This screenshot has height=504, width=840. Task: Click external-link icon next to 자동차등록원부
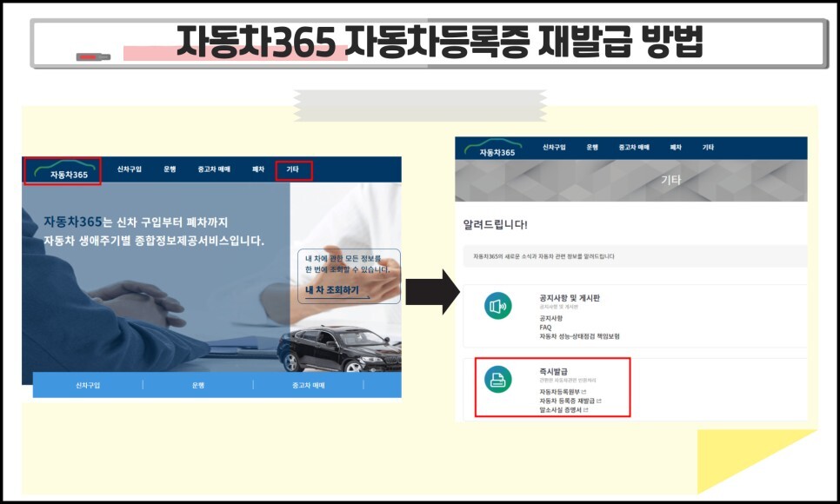click(x=584, y=392)
